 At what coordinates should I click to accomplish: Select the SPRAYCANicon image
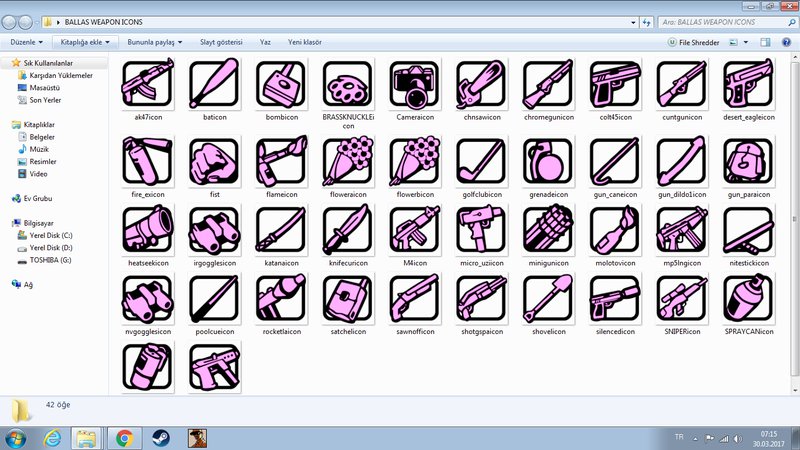pos(749,298)
